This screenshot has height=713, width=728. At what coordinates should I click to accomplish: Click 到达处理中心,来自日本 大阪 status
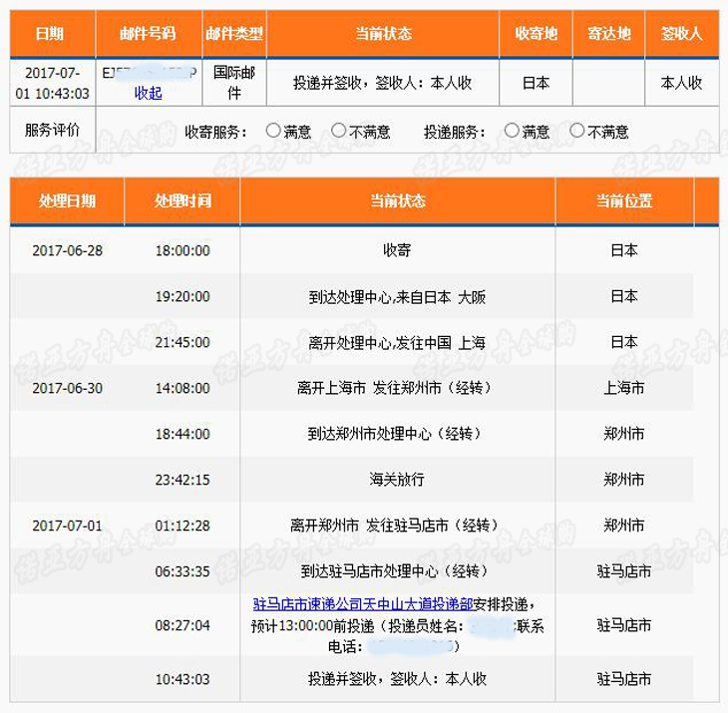pyautogui.click(x=397, y=296)
